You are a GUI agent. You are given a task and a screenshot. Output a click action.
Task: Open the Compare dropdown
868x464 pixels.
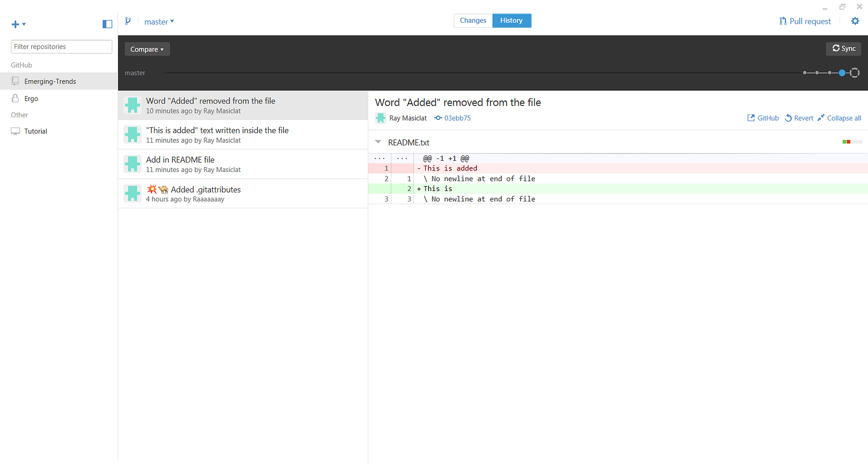tap(147, 49)
